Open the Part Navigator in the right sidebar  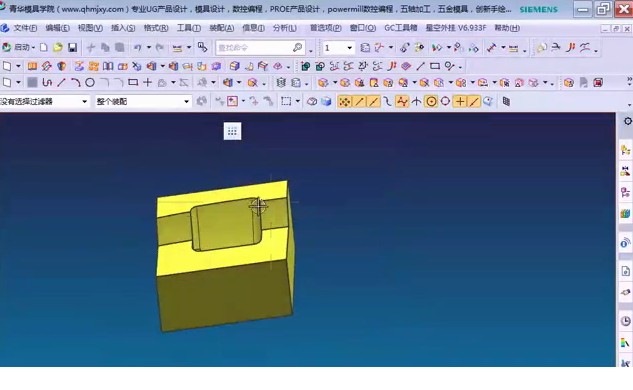pos(625,193)
